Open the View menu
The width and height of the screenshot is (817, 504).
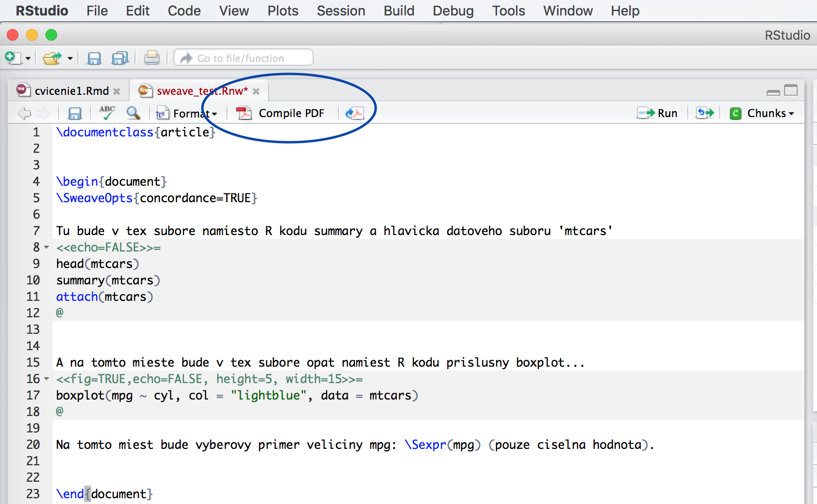[x=234, y=11]
